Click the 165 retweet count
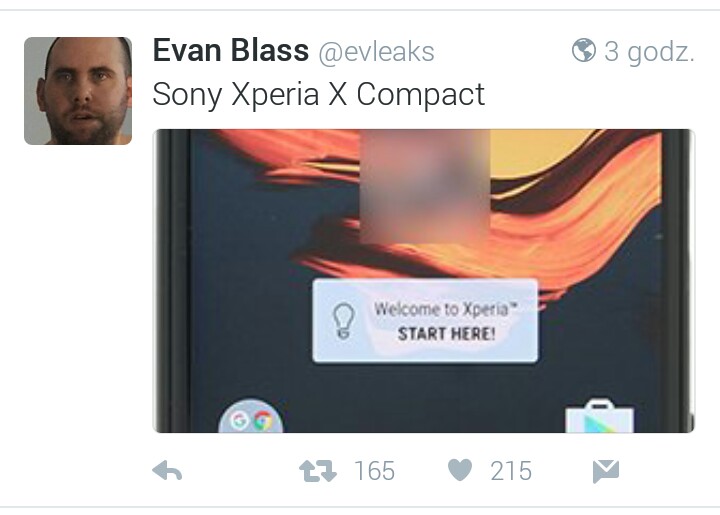The height and width of the screenshot is (515, 720). [374, 471]
